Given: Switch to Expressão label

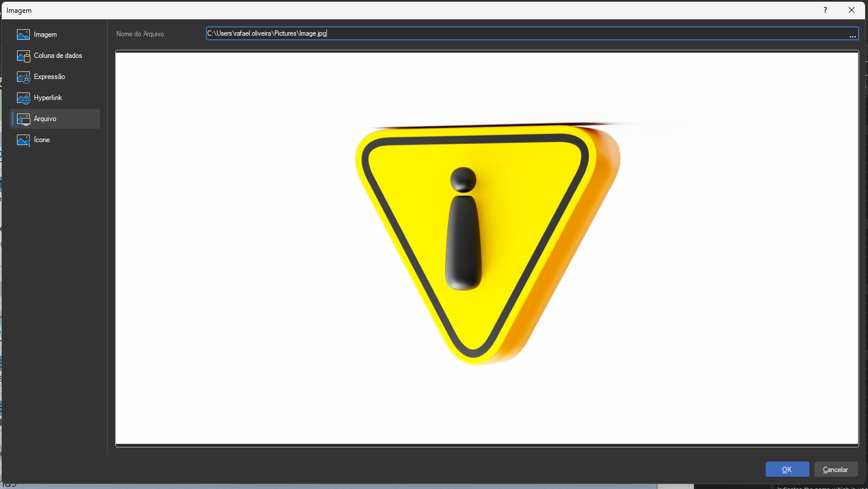Looking at the screenshot, I should (49, 77).
